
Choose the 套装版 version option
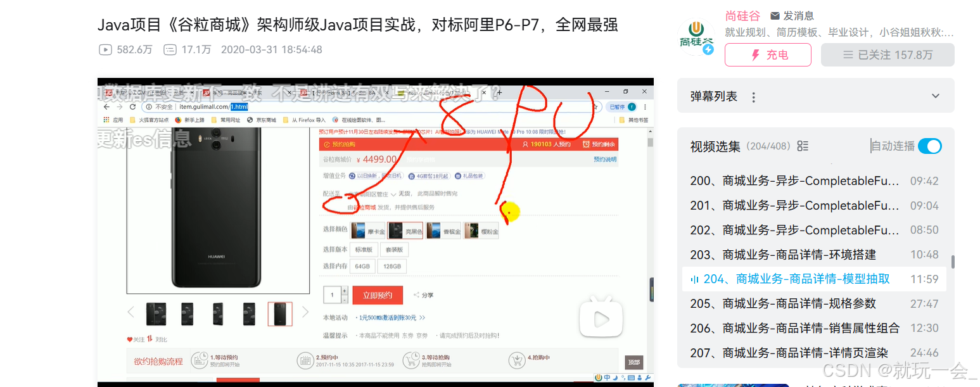(x=394, y=250)
